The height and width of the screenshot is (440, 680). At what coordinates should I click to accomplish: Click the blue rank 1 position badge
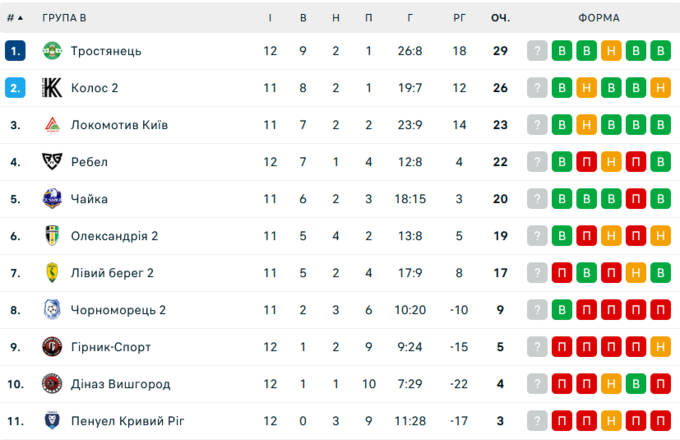pos(15,51)
